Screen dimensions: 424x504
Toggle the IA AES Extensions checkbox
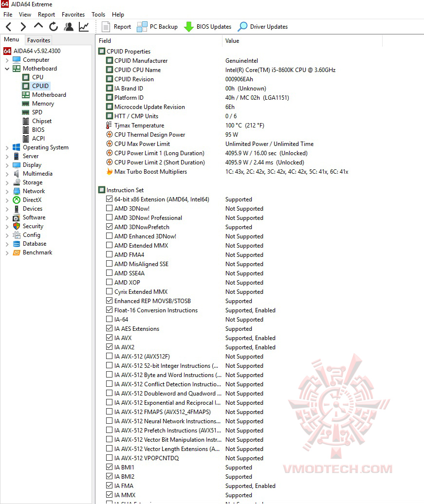110,328
